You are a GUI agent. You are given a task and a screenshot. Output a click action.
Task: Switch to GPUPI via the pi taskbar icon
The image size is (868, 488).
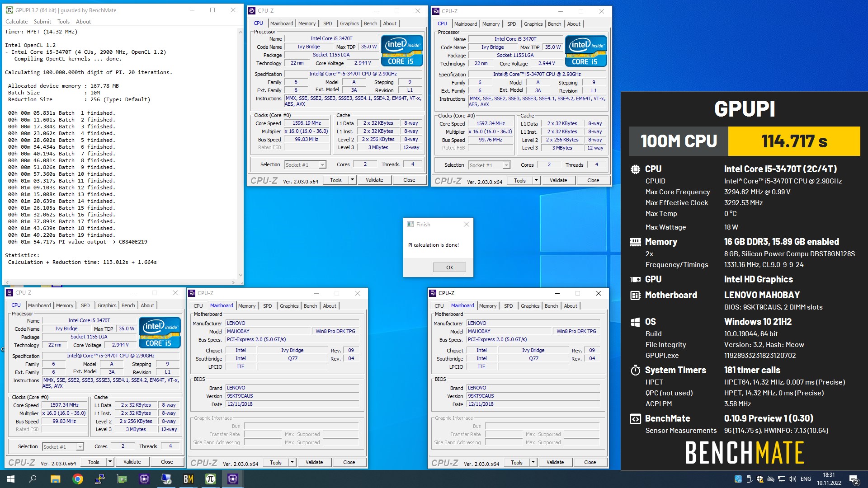211,479
